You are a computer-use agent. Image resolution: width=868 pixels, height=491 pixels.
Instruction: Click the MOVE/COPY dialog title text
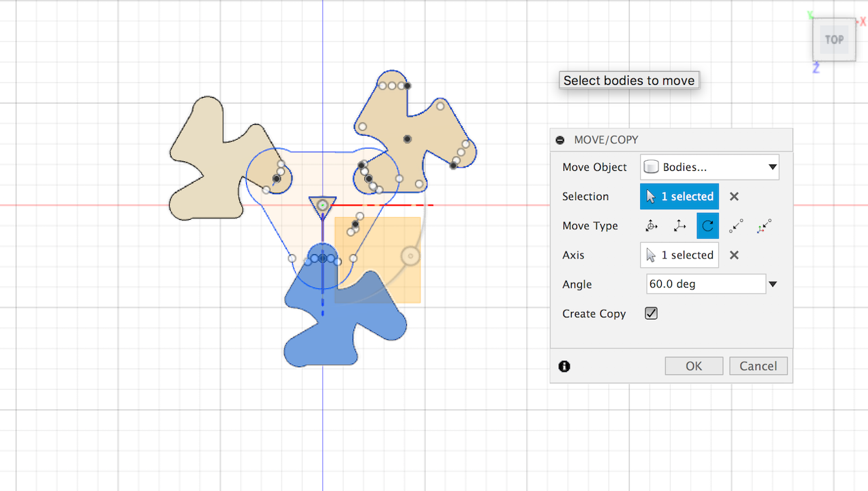[606, 140]
